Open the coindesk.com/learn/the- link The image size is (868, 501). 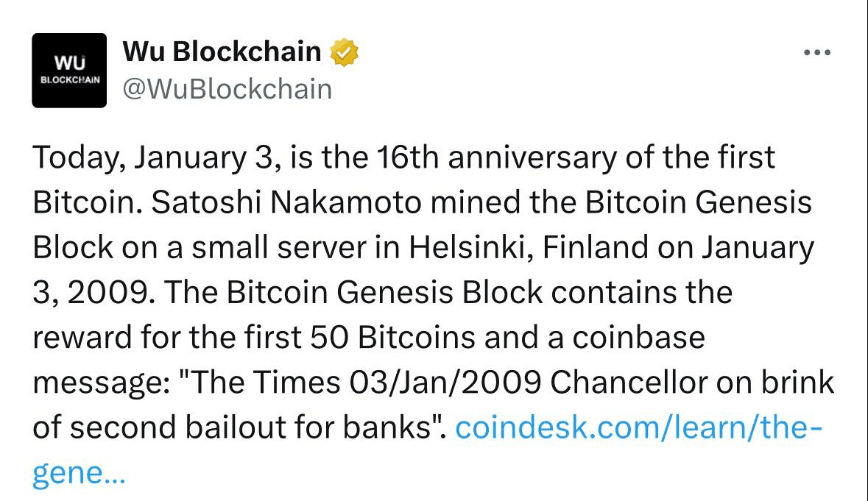(639, 427)
